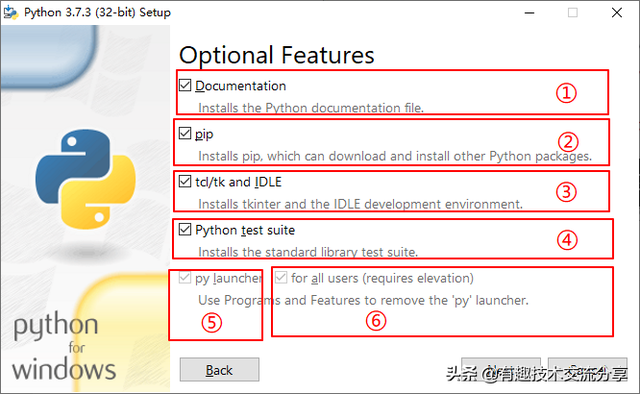Toggle the pip checkbox
640x394 pixels.
tap(185, 133)
